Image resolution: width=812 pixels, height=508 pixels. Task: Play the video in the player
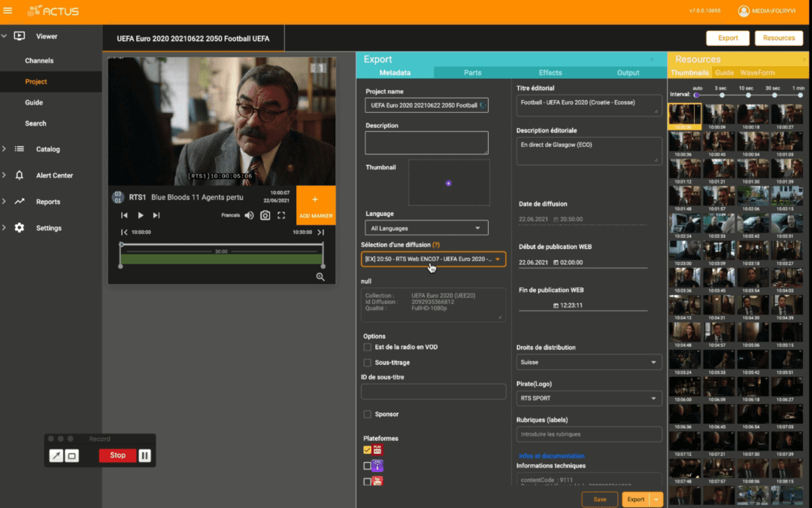pos(141,215)
